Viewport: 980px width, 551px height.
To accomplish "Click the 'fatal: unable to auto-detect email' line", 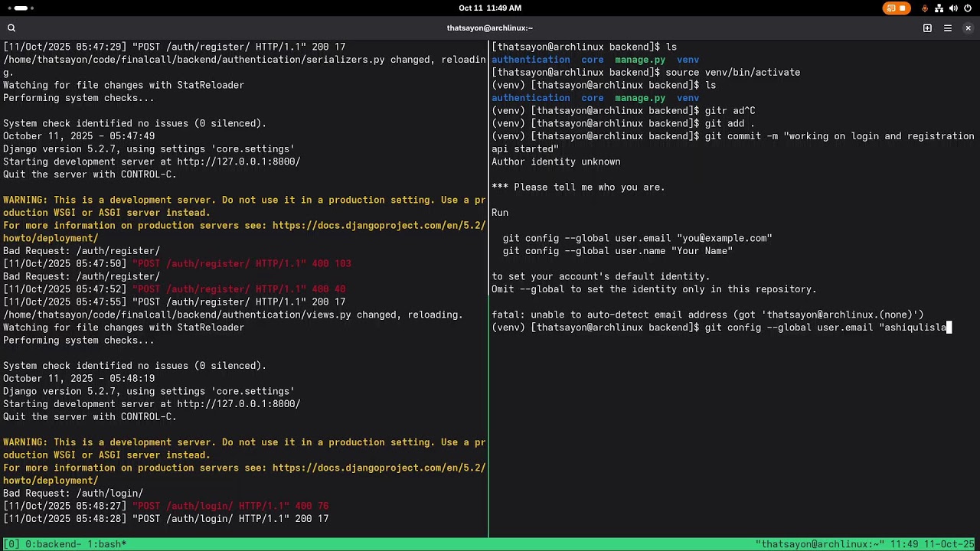I will (x=707, y=315).
